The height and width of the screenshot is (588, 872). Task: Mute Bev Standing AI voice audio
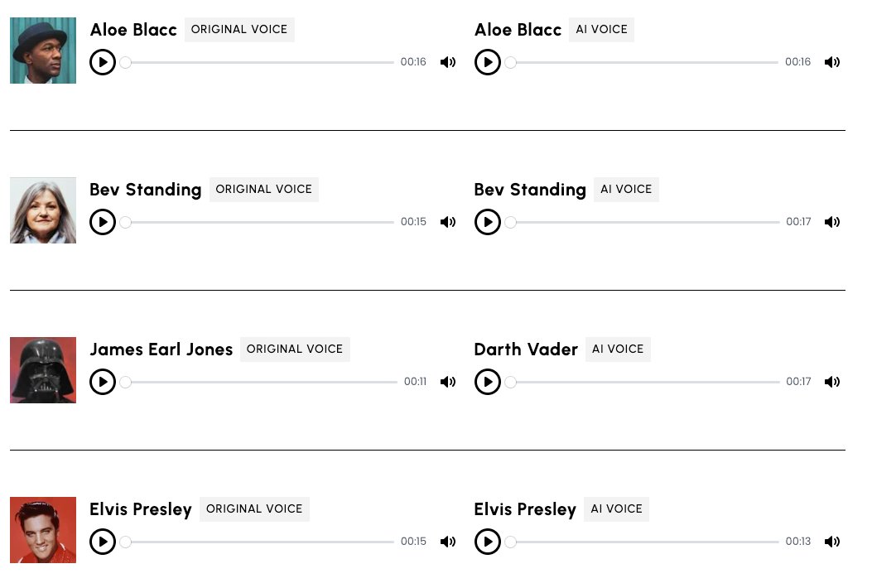pos(832,222)
